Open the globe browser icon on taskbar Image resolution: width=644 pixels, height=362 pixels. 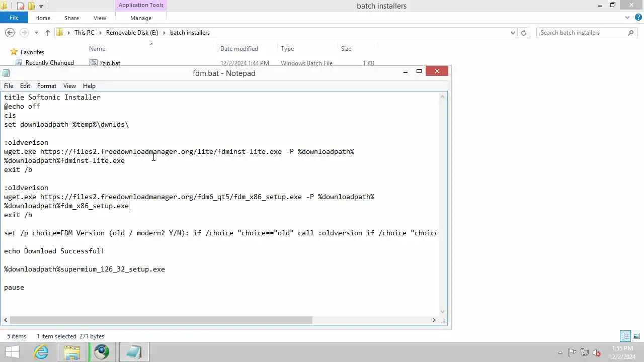[102, 352]
